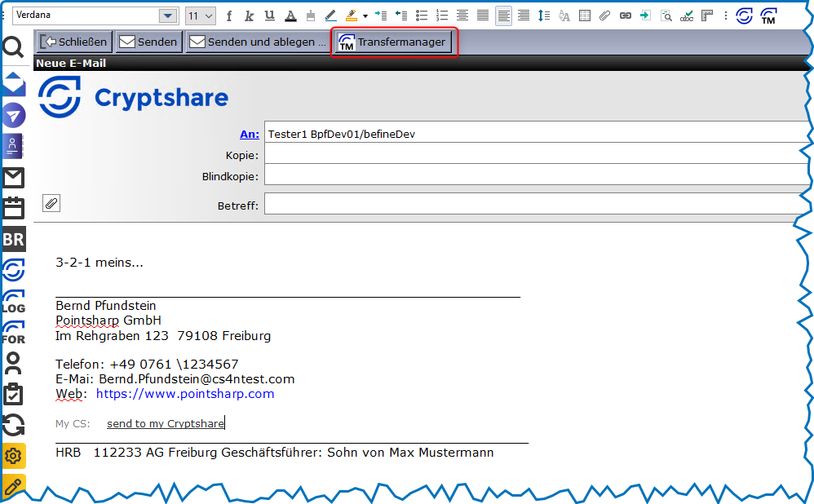Click the spell check icon in the toolbar
The width and height of the screenshot is (814, 504).
687,15
